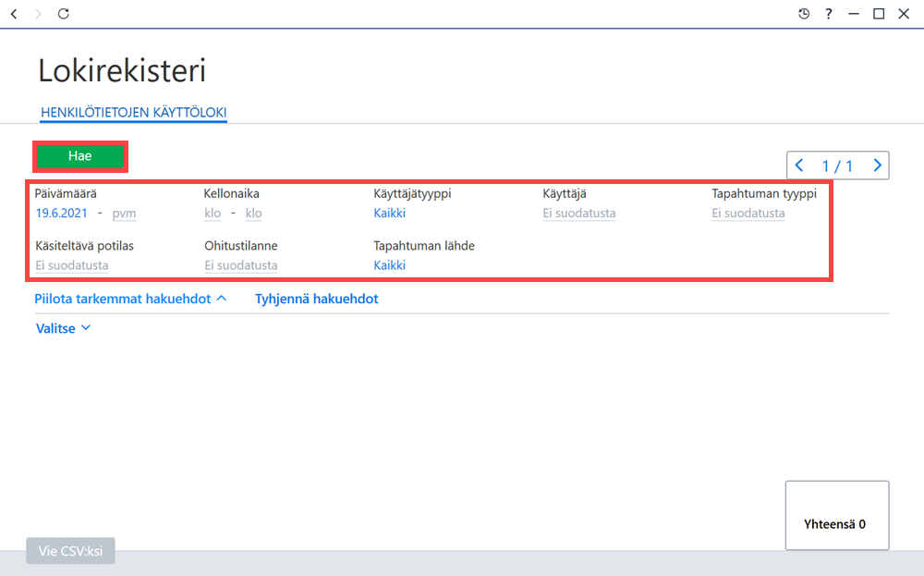Click the forward navigation arrow

pyautogui.click(x=38, y=14)
